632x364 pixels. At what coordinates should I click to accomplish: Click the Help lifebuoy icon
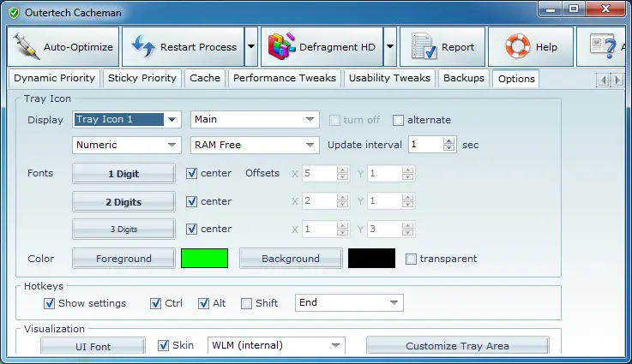[x=518, y=47]
